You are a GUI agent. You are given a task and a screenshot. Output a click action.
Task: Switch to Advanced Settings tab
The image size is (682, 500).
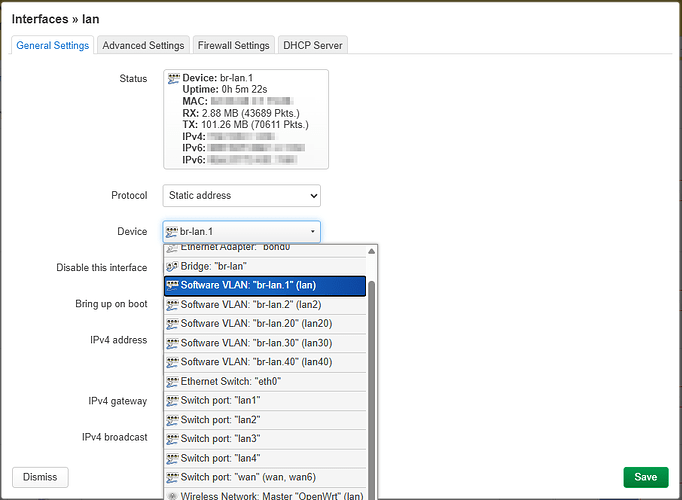click(x=143, y=45)
